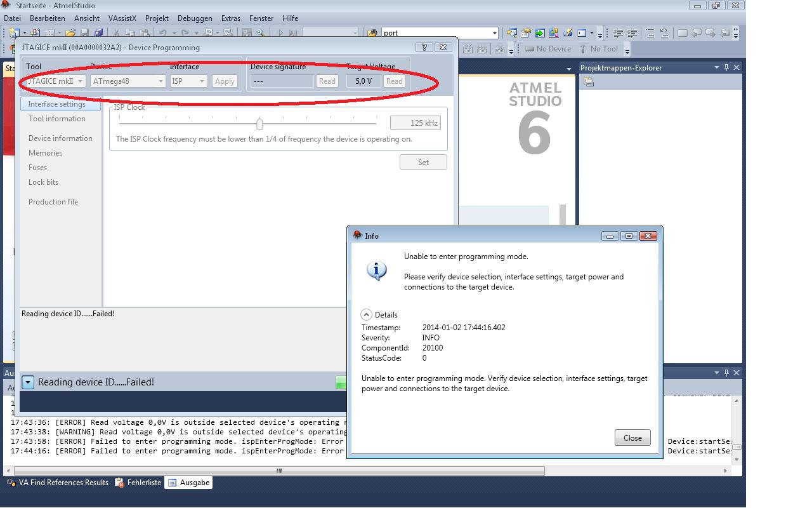Click the Copy icon in toolbar
The image size is (812, 508).
pos(130,33)
